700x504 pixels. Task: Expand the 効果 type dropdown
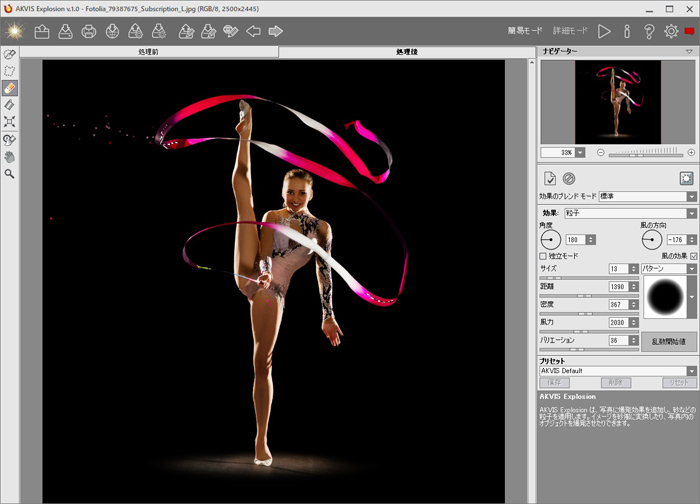[x=631, y=213]
